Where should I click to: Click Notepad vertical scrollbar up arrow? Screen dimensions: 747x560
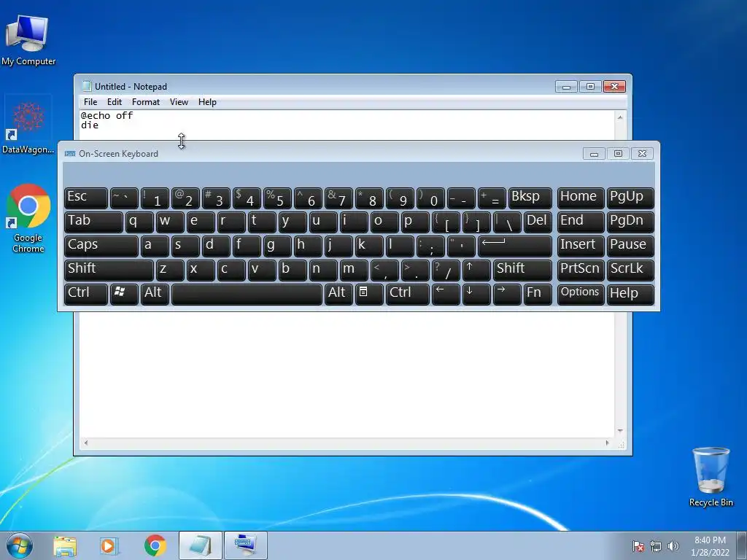620,117
